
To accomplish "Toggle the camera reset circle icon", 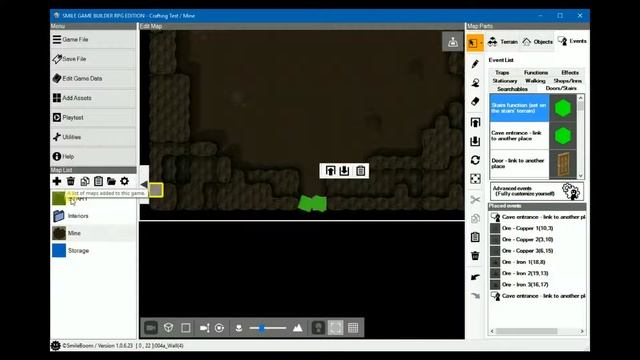I will point(219,328).
